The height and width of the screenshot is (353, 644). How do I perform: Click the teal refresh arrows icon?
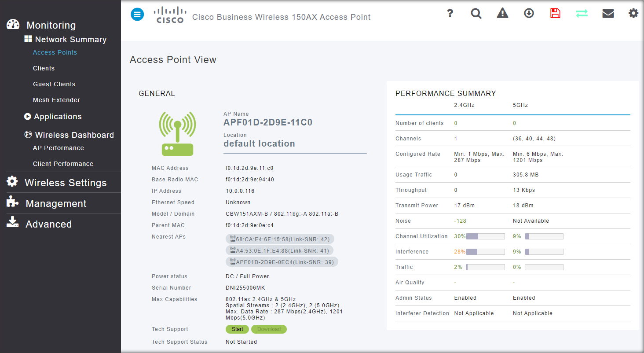click(581, 13)
